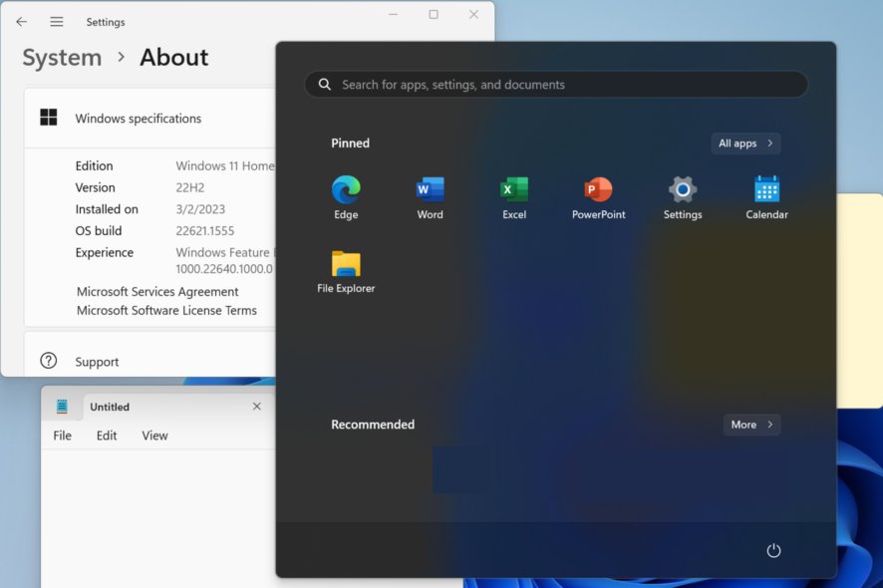Open Microsoft Software License Terms link
Screen dimensions: 883x588
coord(166,310)
